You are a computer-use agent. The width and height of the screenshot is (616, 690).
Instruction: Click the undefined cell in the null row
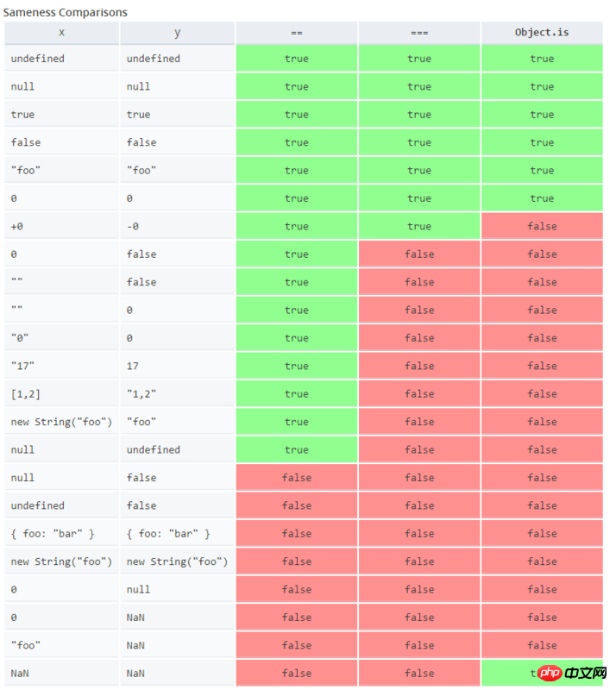[x=154, y=449]
